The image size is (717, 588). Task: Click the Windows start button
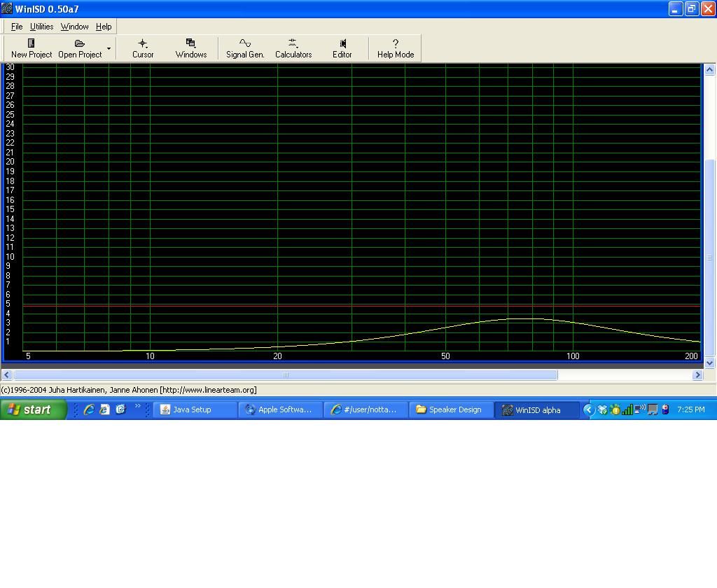[x=34, y=409]
